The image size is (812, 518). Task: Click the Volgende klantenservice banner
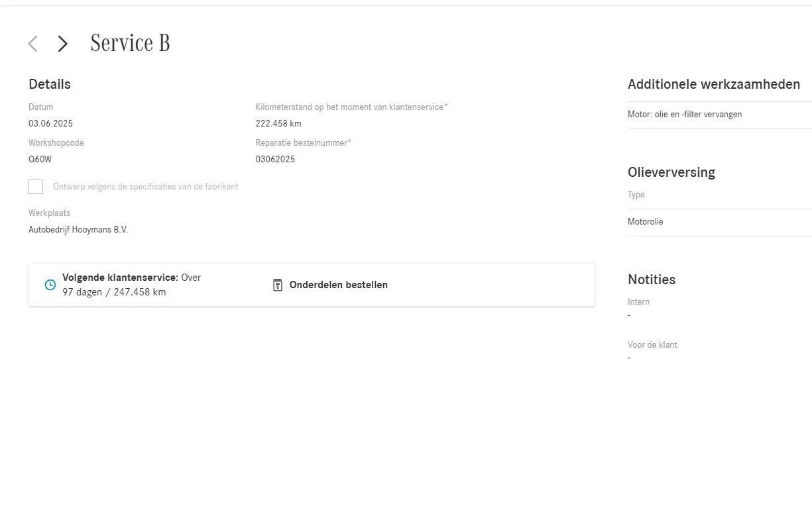point(312,284)
